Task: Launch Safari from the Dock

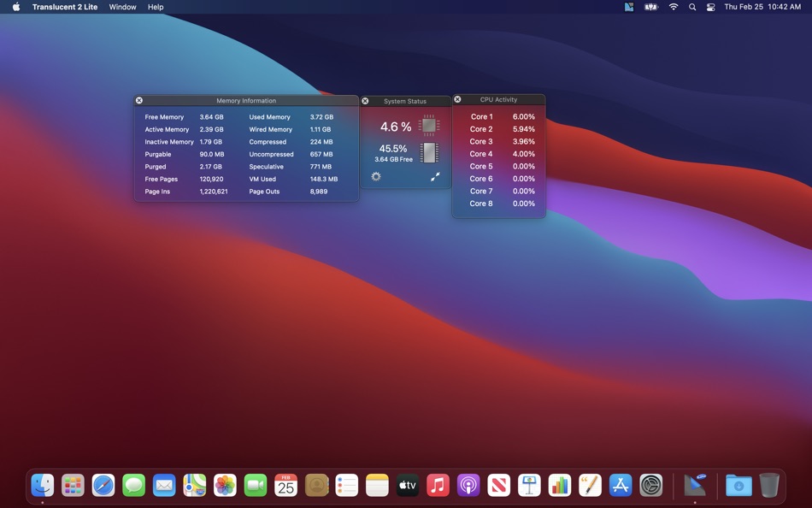Action: 103,486
